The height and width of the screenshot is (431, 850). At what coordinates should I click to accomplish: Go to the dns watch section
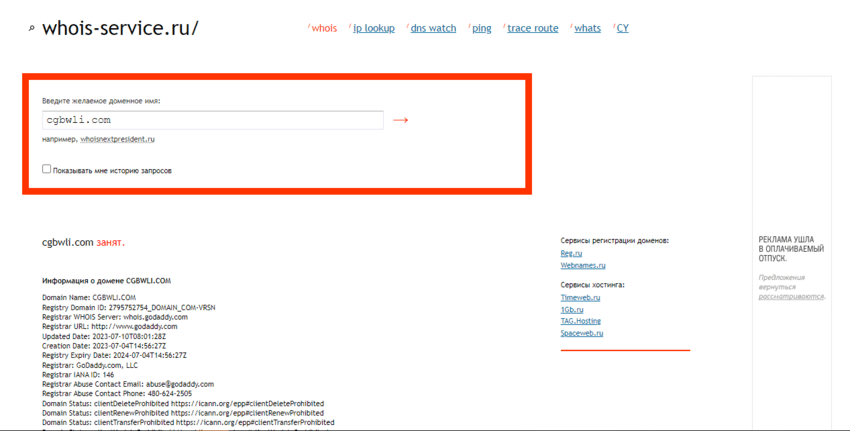click(433, 29)
